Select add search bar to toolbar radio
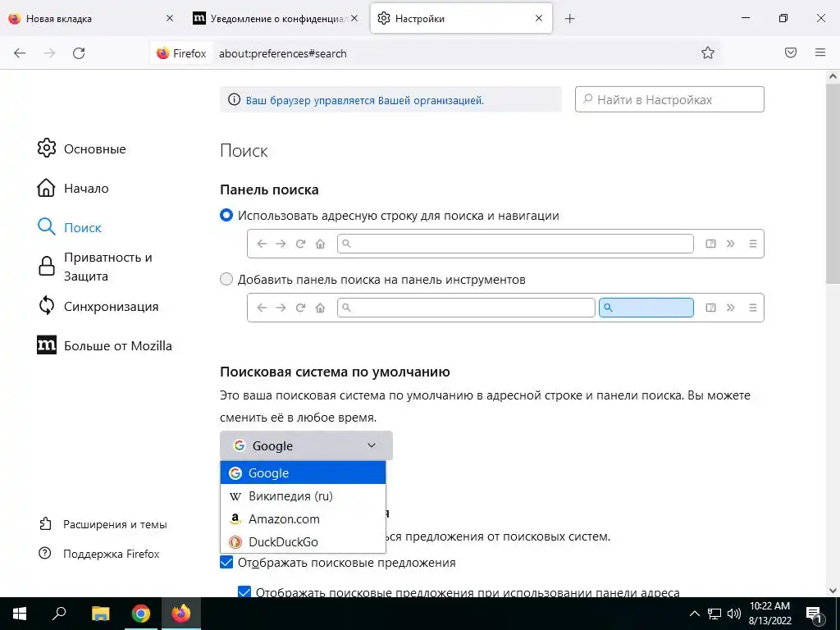 coord(226,279)
